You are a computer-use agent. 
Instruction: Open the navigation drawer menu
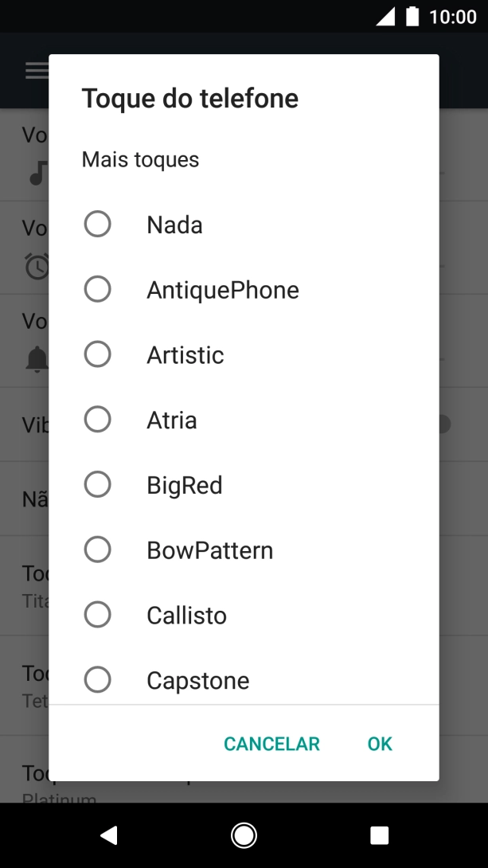point(36,70)
